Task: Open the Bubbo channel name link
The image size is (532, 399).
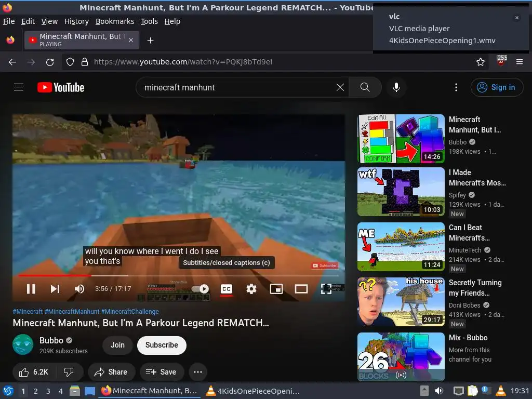Action: (x=51, y=340)
